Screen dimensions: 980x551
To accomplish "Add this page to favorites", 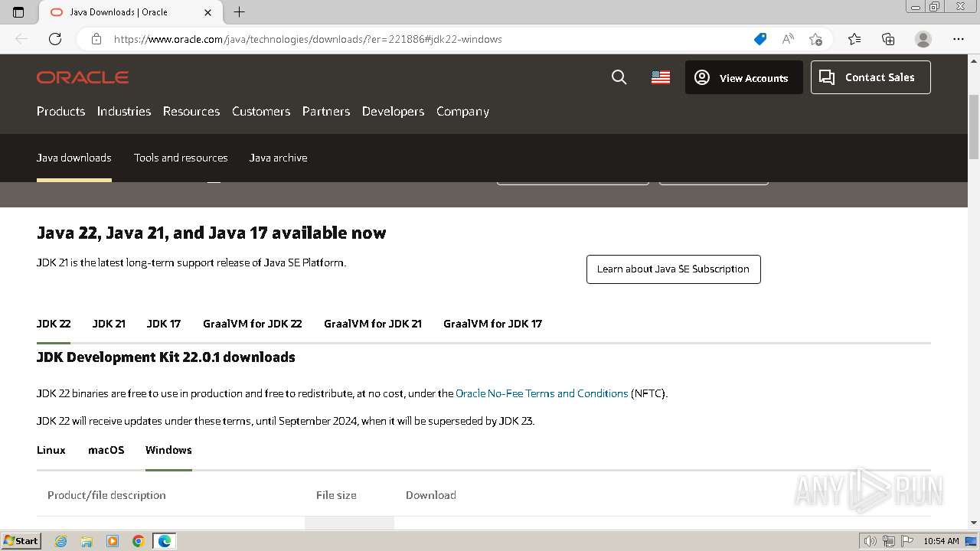I will pyautogui.click(x=815, y=39).
